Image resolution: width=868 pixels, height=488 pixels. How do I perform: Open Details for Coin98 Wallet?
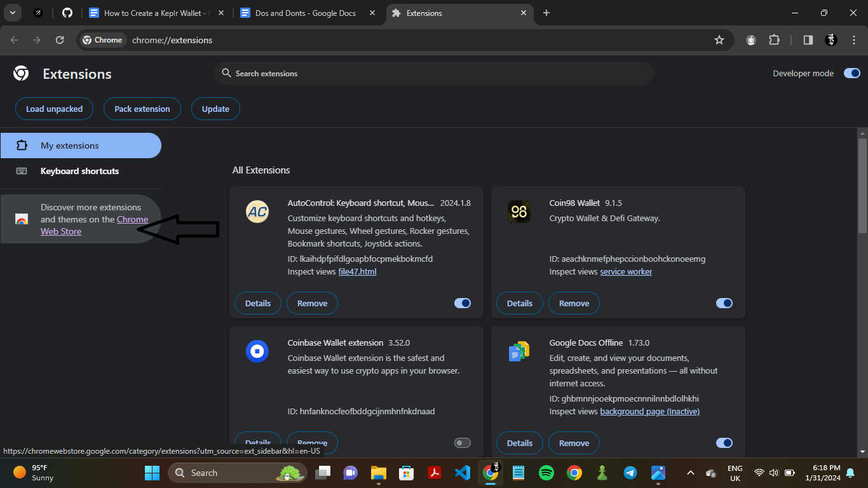click(520, 303)
